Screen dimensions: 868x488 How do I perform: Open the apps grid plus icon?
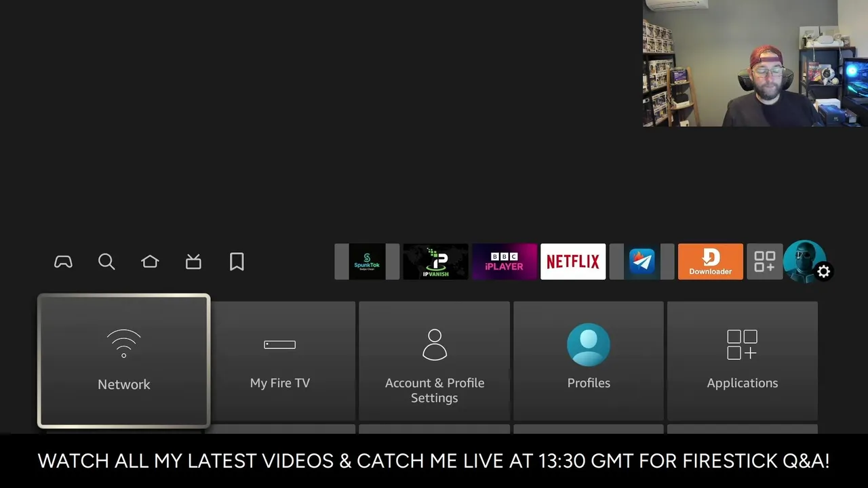pyautogui.click(x=765, y=262)
